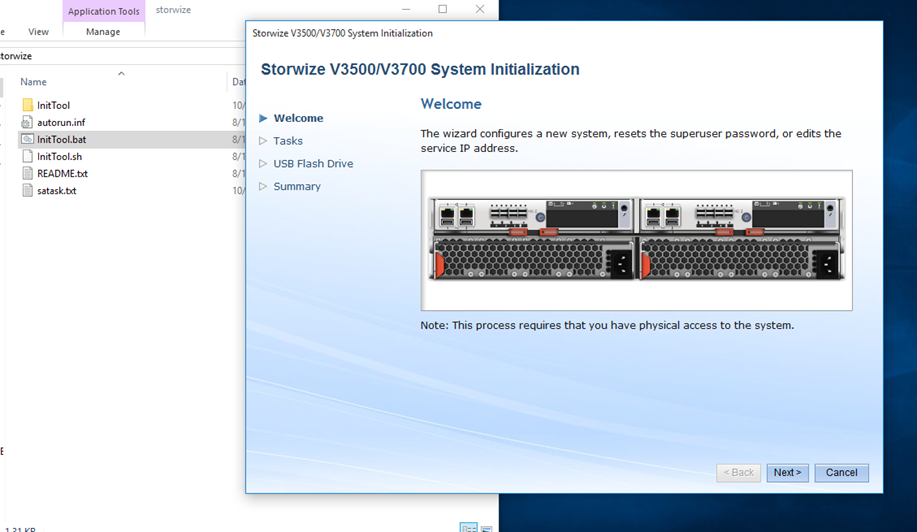Sort files by the Name column header
The image size is (917, 532).
(x=34, y=82)
